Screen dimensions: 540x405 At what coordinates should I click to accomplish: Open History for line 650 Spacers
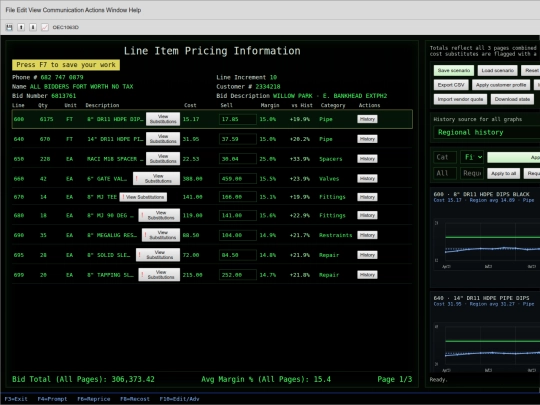click(367, 159)
